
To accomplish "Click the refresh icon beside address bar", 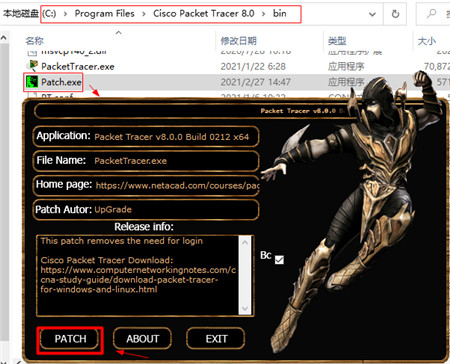I will 395,14.
